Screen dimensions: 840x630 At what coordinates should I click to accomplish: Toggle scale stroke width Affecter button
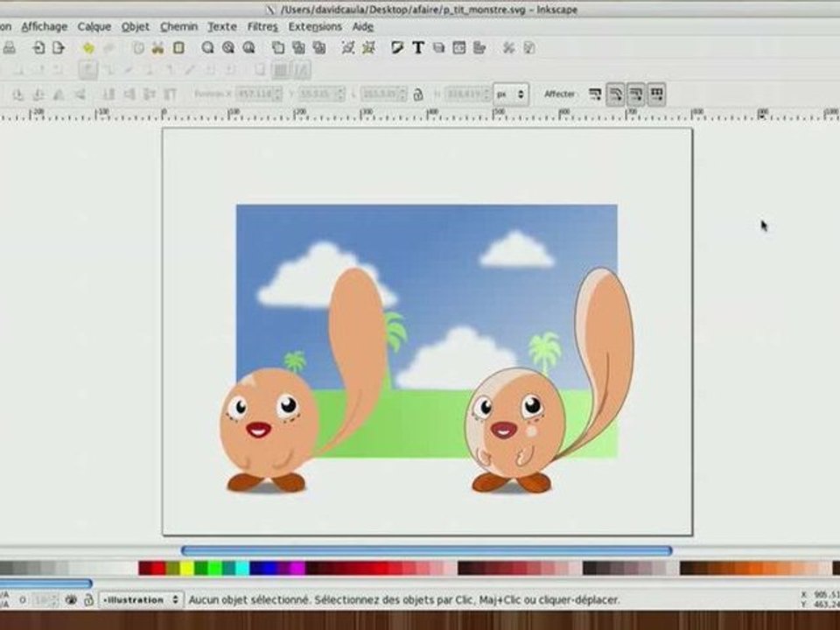595,94
